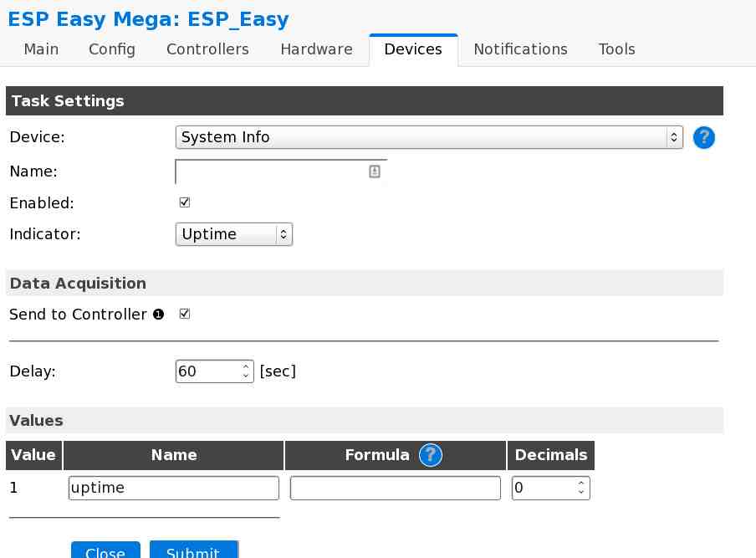Click the Formula column header text
This screenshot has height=558, width=756.
click(x=377, y=455)
